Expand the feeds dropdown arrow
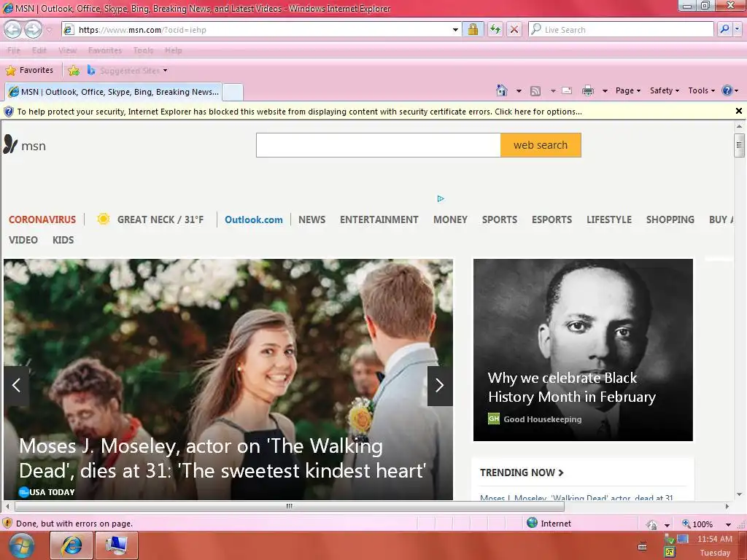747x560 pixels. pos(553,90)
